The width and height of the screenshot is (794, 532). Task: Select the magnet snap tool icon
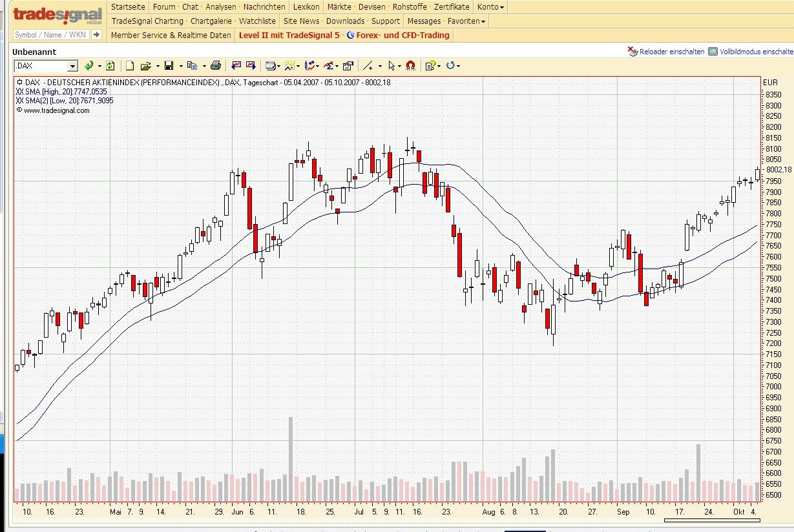coord(410,66)
